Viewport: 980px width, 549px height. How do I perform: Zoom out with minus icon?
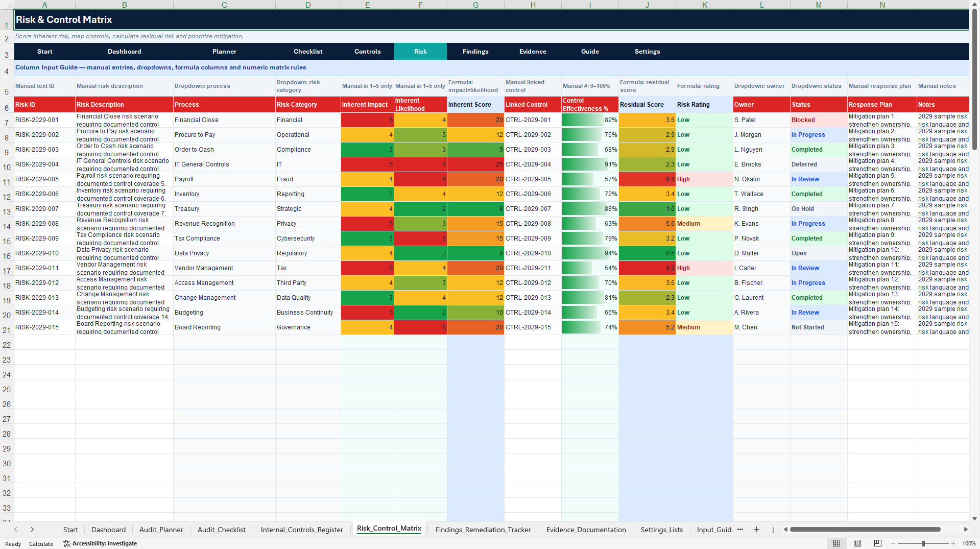pyautogui.click(x=893, y=543)
